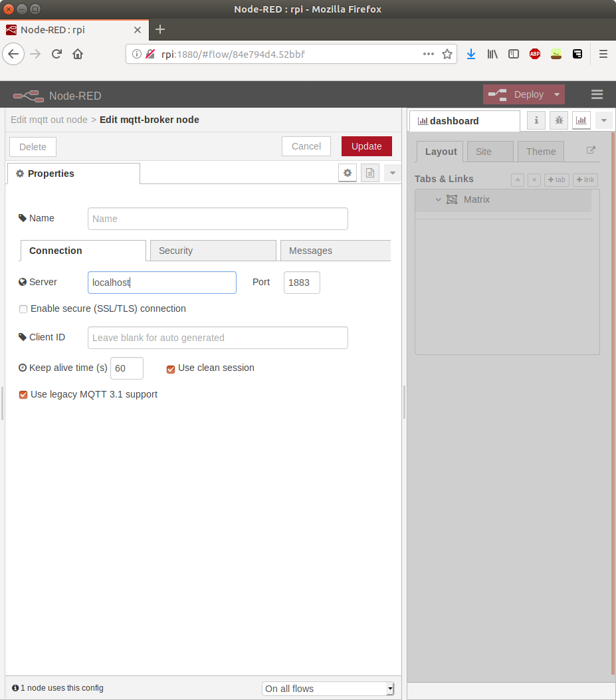Click '1 node uses this config' text

(62, 688)
